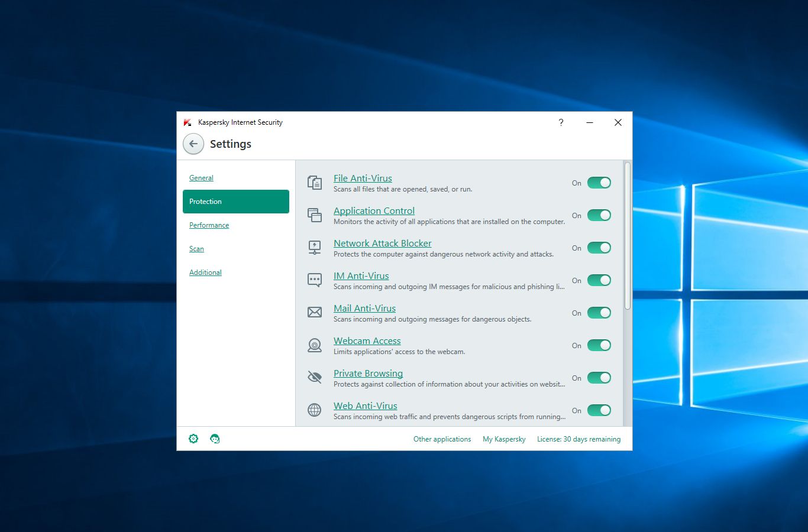The height and width of the screenshot is (532, 808).
Task: Click the IM Anti-Virus chat bubble icon
Action: (x=315, y=280)
